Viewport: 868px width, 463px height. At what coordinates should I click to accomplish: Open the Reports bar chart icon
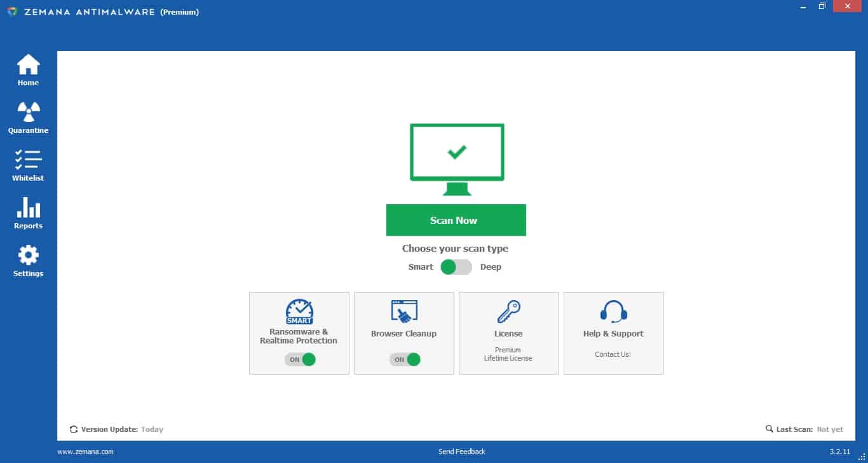pyautogui.click(x=28, y=207)
